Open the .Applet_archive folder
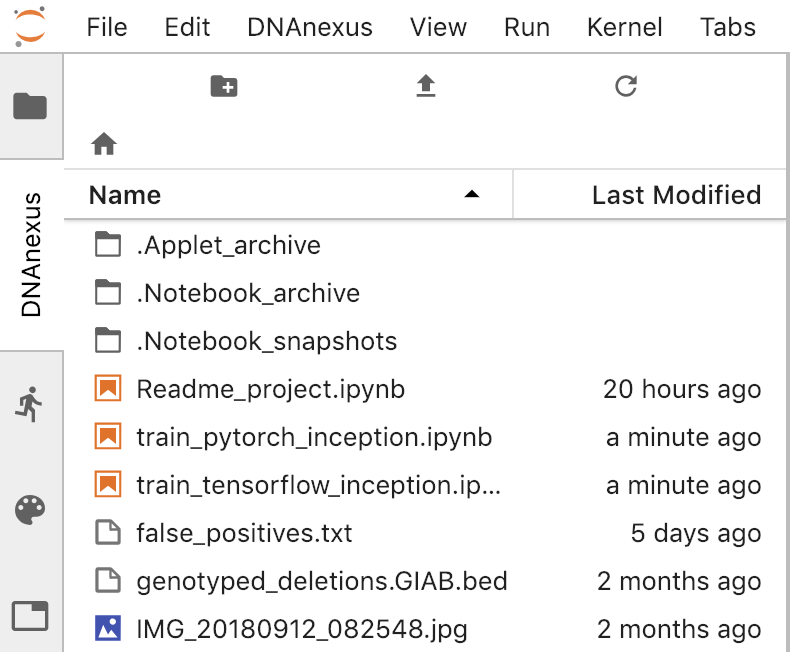 tap(228, 245)
